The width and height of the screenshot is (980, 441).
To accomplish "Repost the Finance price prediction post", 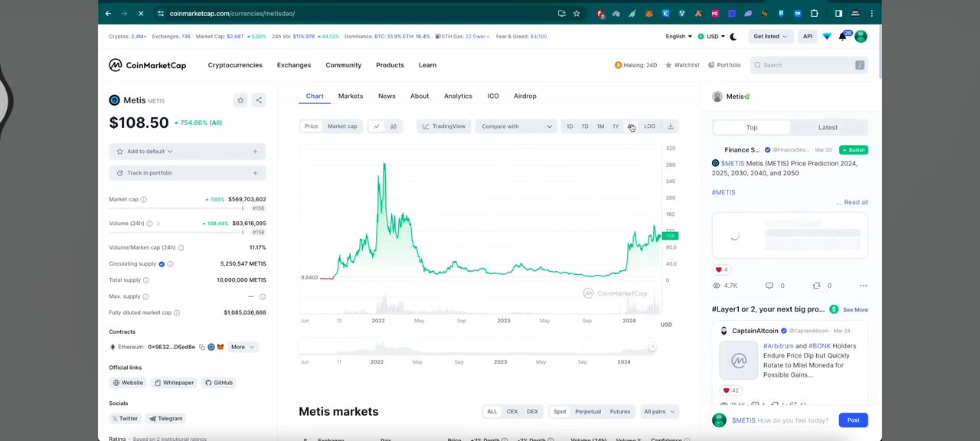I will [816, 286].
